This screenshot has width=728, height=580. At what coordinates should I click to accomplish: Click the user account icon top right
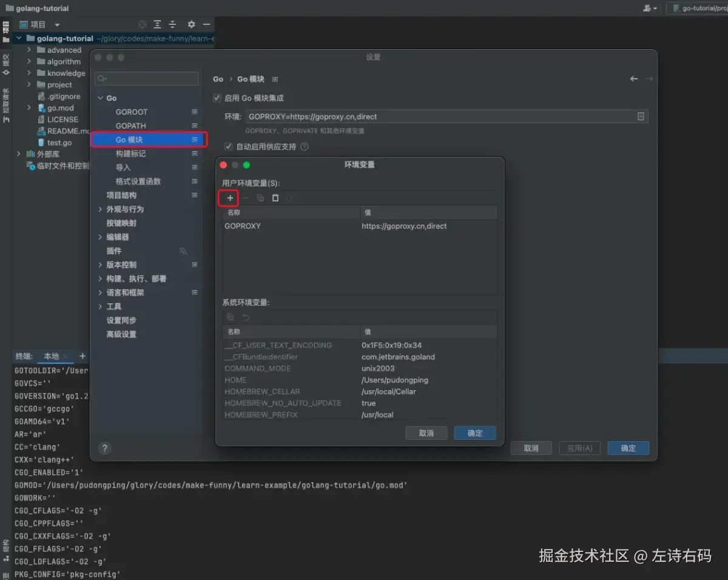click(650, 8)
